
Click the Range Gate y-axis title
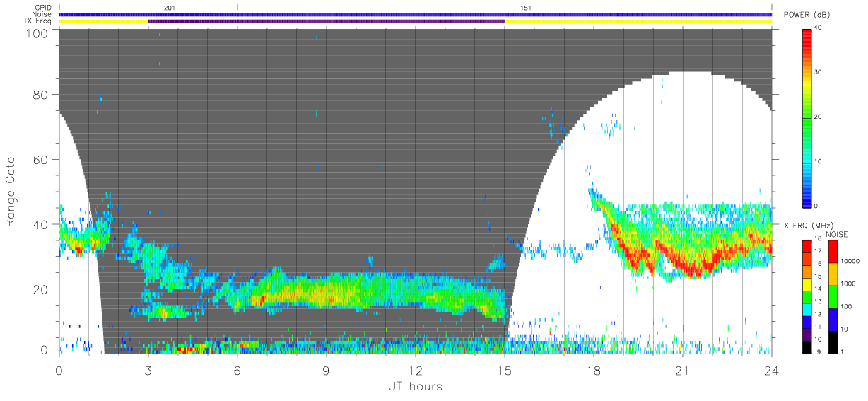click(11, 193)
